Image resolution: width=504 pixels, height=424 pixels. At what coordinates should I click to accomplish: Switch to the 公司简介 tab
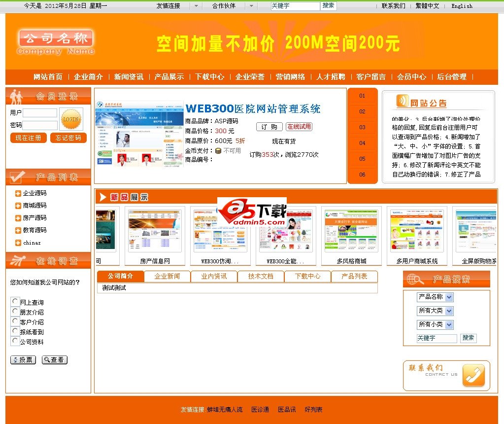tap(120, 276)
